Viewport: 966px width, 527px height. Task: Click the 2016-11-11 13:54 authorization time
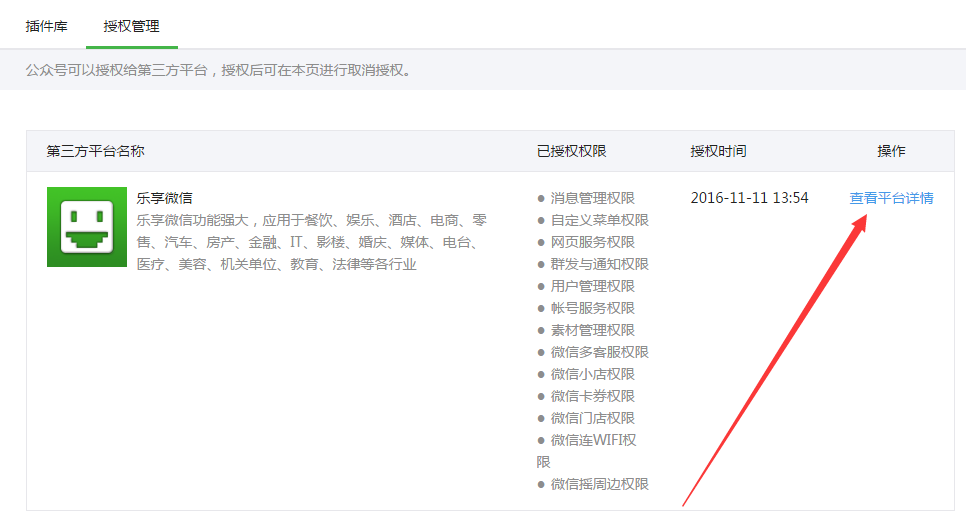click(x=749, y=198)
